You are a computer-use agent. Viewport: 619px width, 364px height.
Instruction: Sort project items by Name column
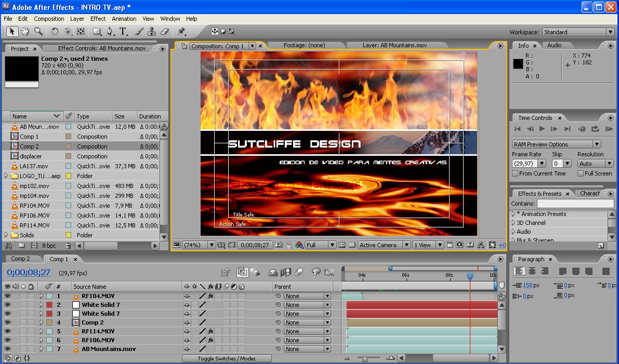tap(35, 116)
